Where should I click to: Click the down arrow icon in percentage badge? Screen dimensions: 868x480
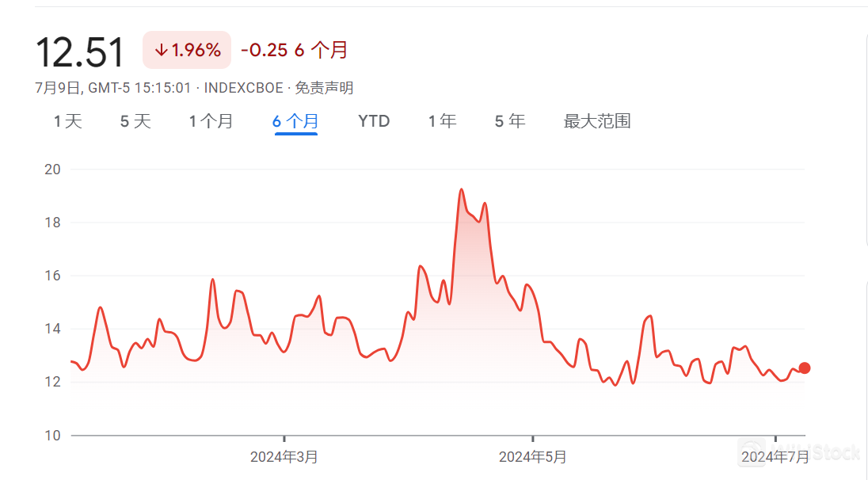[161, 51]
